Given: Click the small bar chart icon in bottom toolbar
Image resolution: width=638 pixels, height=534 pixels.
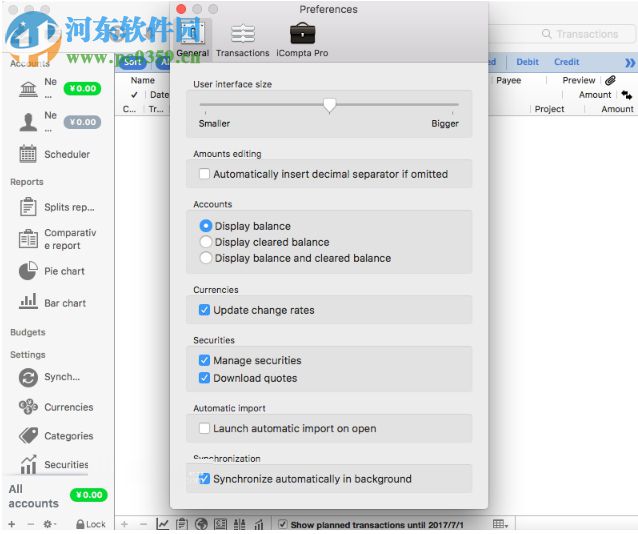Looking at the screenshot, I should tap(259, 524).
